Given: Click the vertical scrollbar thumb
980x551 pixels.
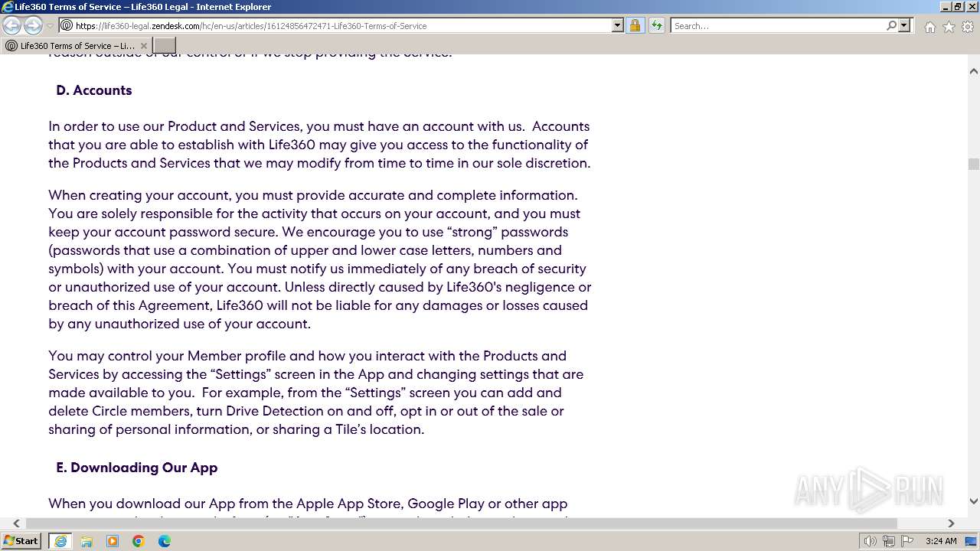Looking at the screenshot, I should click(974, 164).
